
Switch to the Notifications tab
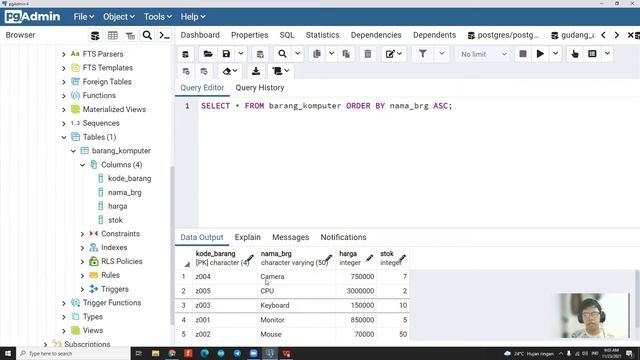point(343,237)
